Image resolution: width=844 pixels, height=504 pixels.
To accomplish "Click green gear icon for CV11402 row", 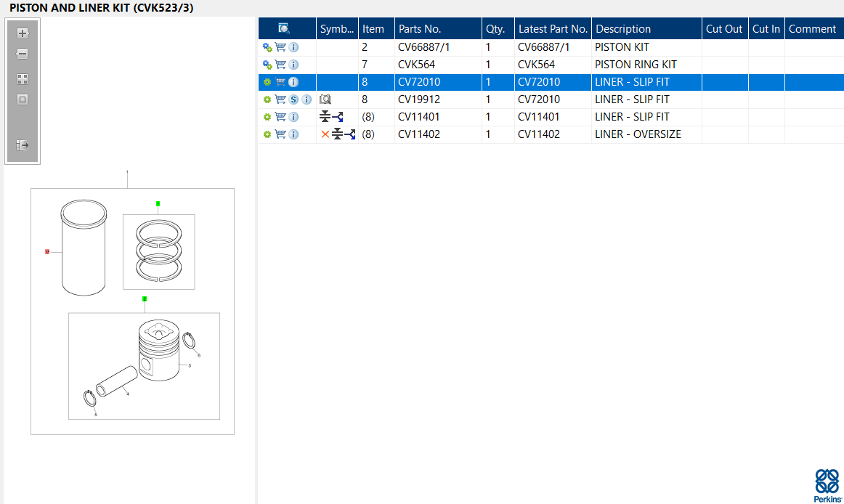I will (x=267, y=134).
